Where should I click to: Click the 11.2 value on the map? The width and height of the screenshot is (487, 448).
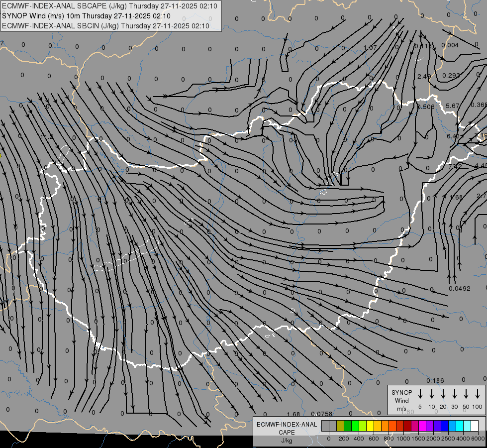pos(47,137)
